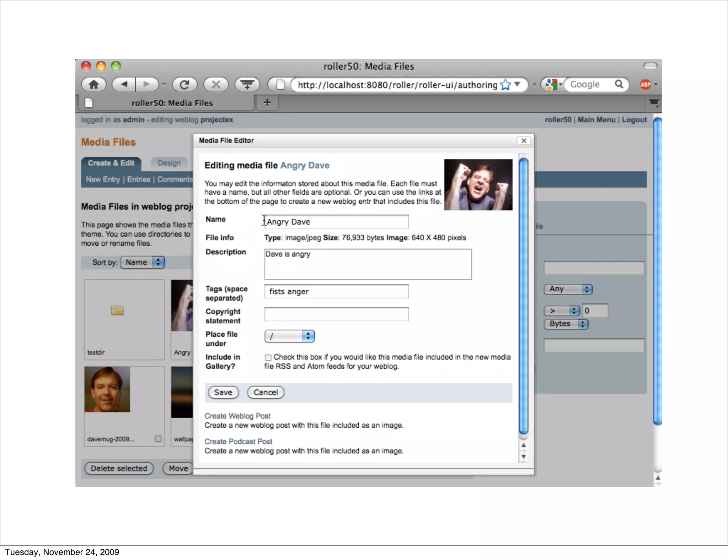Image resolution: width=728 pixels, height=560 pixels.
Task: Open a new tab with the plus icon
Action: [x=267, y=103]
